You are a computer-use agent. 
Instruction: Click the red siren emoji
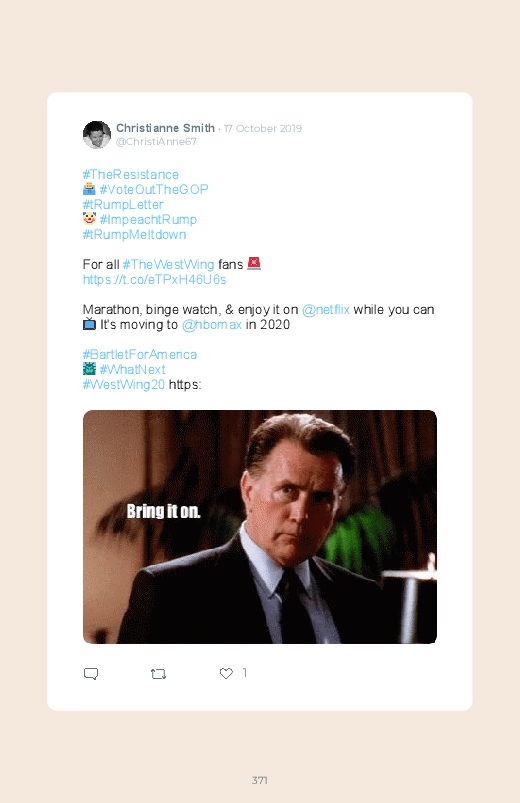pyautogui.click(x=254, y=263)
